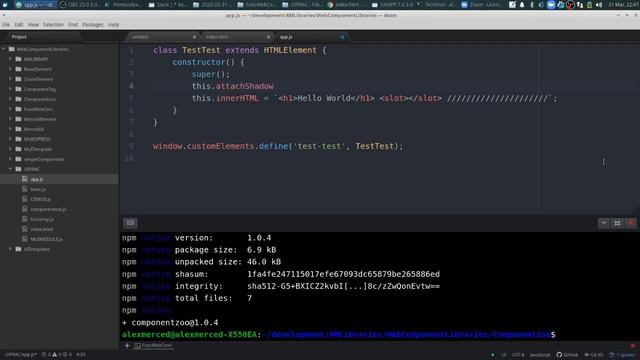Click the UITemplates folder icon
The width and height of the screenshot is (640, 360).
pyautogui.click(x=18, y=249)
